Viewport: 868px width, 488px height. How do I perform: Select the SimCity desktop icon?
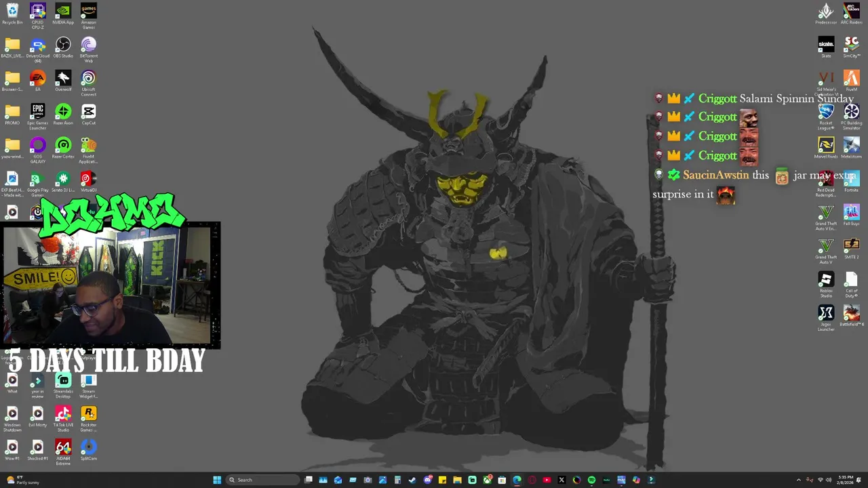click(x=851, y=47)
